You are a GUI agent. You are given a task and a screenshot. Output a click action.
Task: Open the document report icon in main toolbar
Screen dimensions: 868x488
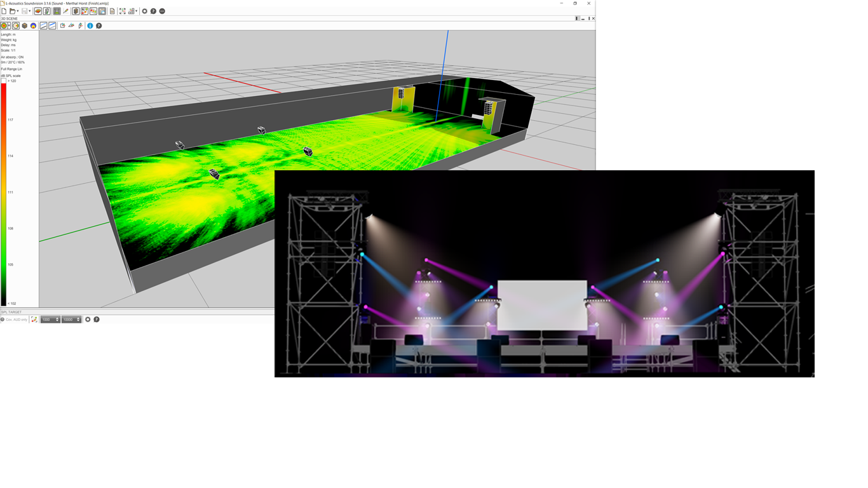[x=112, y=11]
